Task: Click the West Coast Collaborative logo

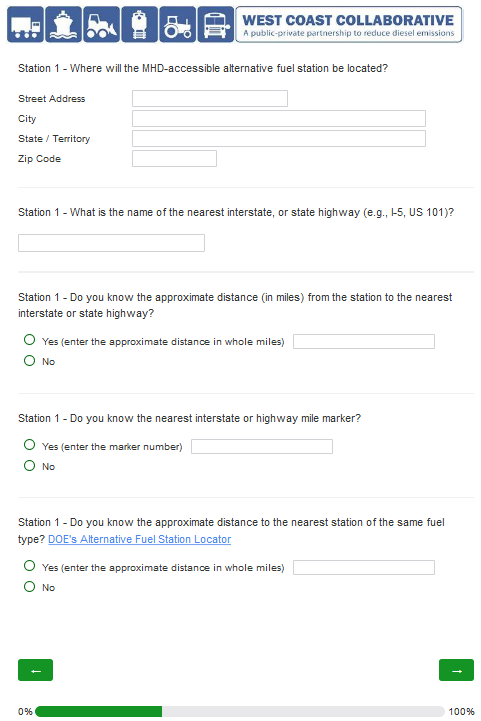Action: [349, 24]
